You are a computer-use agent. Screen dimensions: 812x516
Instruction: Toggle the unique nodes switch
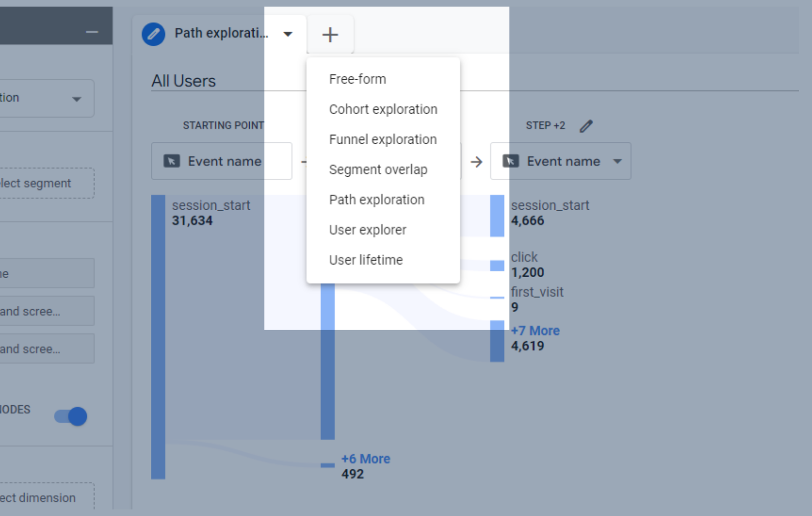click(71, 416)
